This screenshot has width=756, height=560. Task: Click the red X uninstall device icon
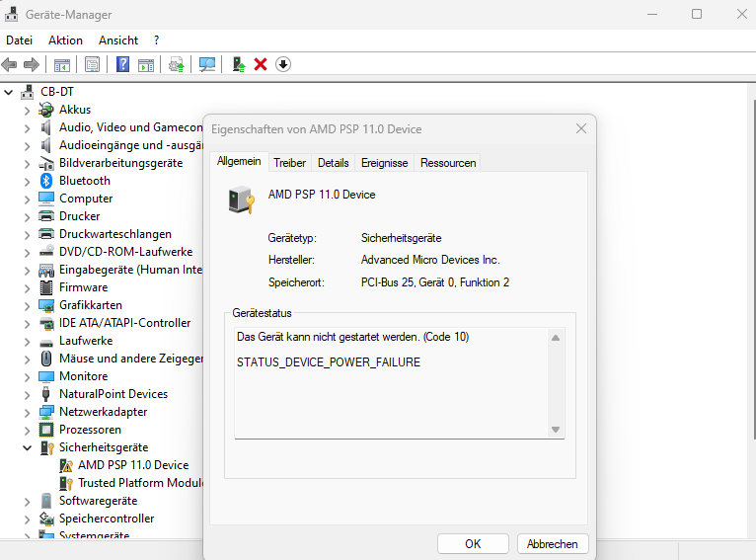pyautogui.click(x=261, y=64)
